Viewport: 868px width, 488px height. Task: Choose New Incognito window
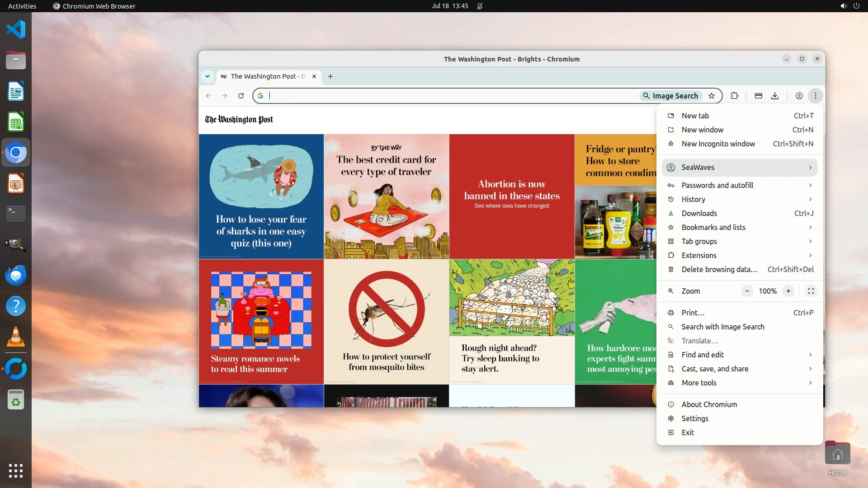point(718,144)
